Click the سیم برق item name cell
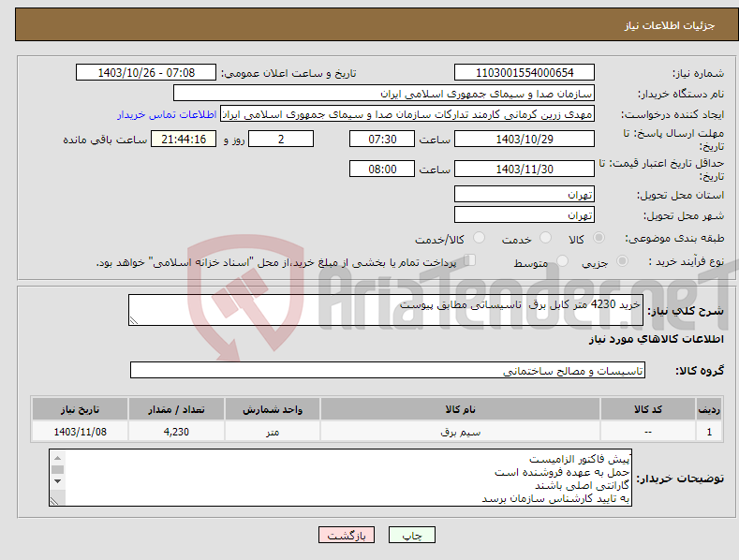Image resolution: width=739 pixels, height=560 pixels. (x=460, y=432)
